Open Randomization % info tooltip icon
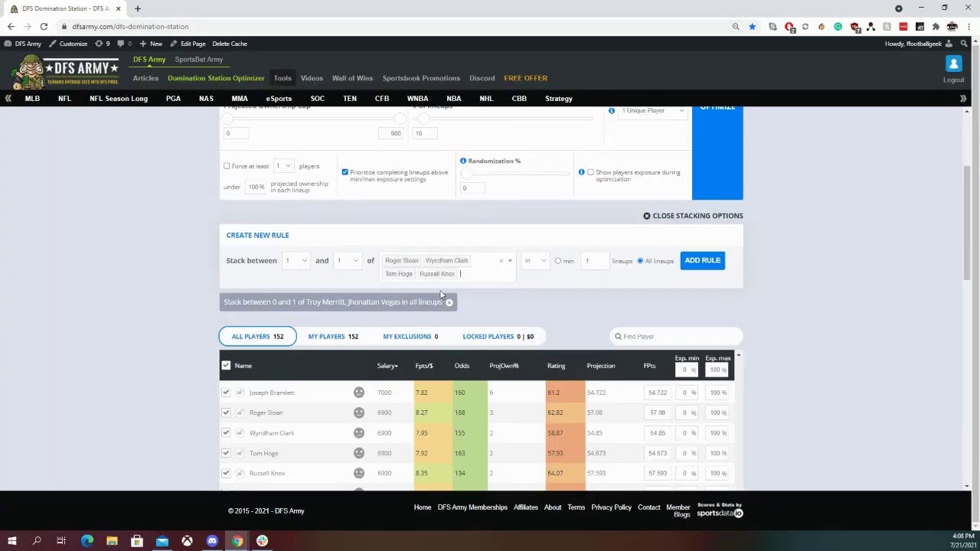This screenshot has height=551, width=980. pos(463,161)
